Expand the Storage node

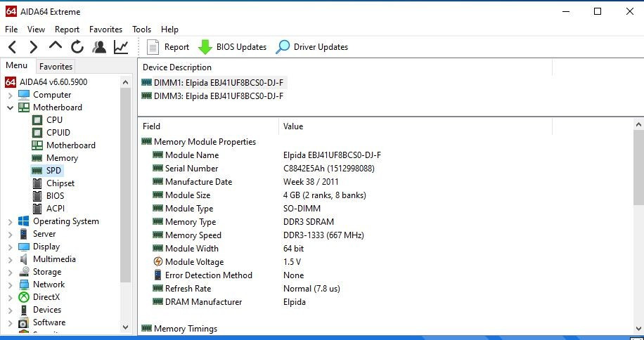[x=11, y=273]
